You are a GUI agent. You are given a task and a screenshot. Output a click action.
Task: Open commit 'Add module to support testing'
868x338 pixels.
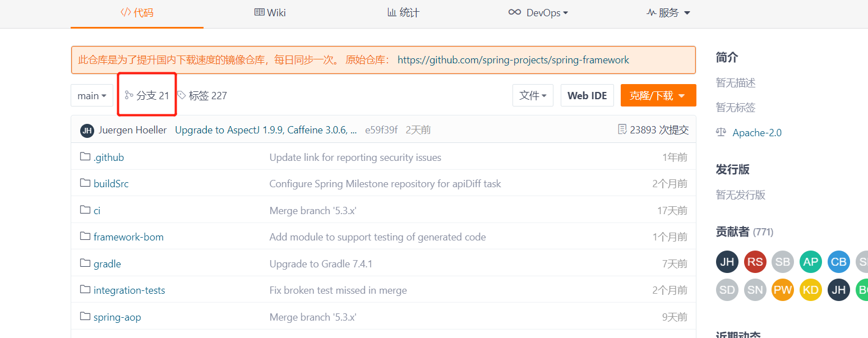point(378,237)
